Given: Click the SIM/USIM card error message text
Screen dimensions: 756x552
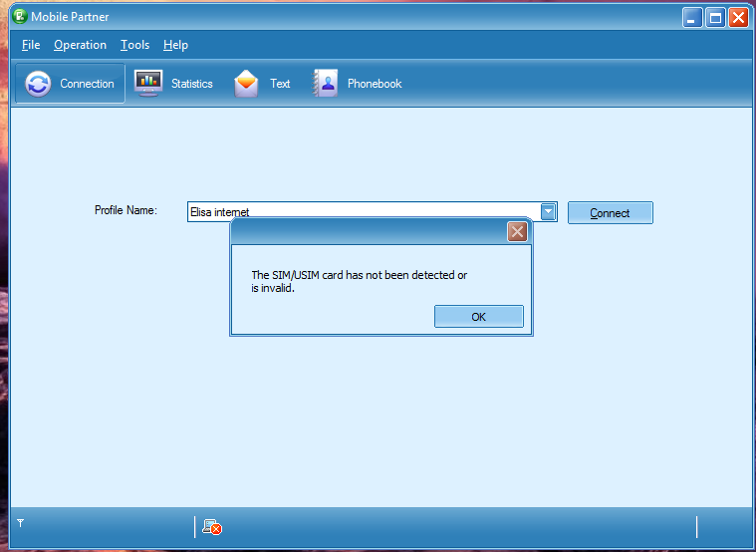Looking at the screenshot, I should click(x=360, y=282).
